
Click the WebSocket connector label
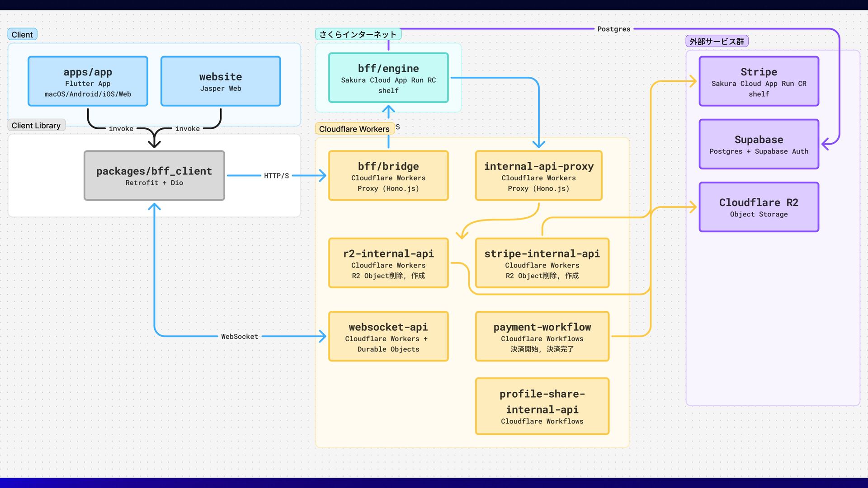(240, 337)
